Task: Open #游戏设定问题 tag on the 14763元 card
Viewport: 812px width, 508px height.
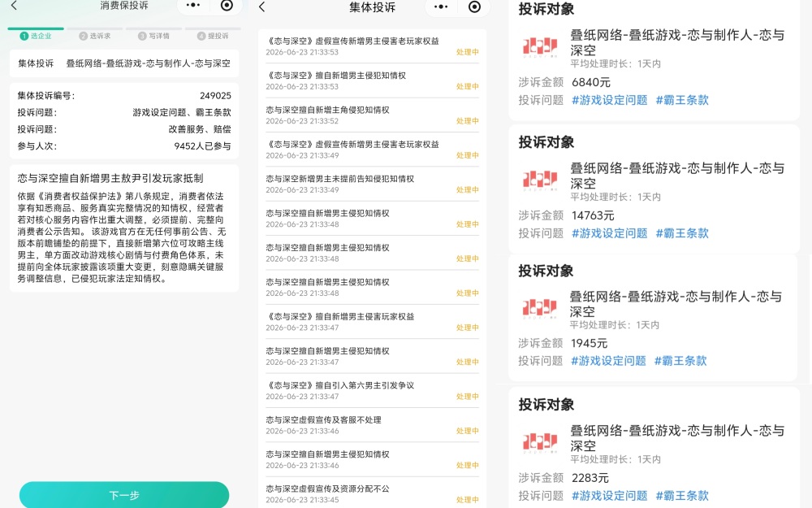Action: coord(610,233)
